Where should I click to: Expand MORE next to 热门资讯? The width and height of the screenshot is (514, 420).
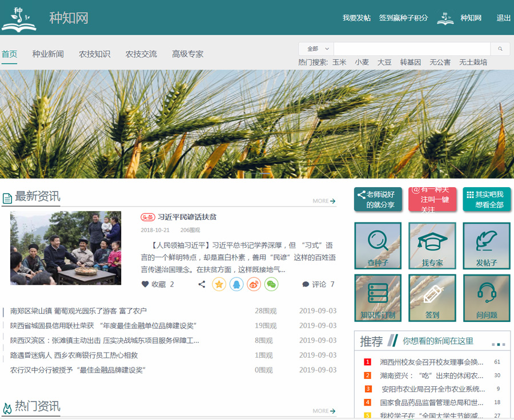coord(324,411)
